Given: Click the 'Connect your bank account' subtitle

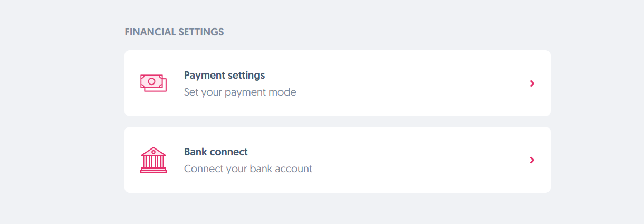Looking at the screenshot, I should (248, 169).
